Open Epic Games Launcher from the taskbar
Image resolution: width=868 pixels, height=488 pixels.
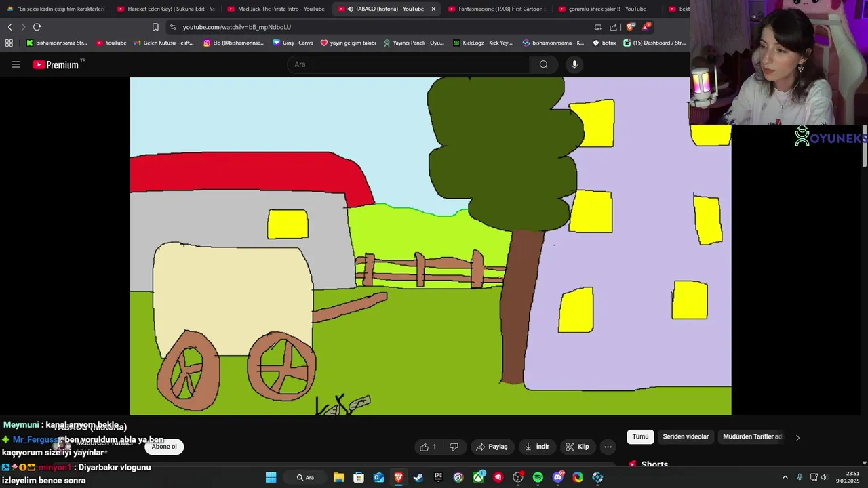(438, 477)
